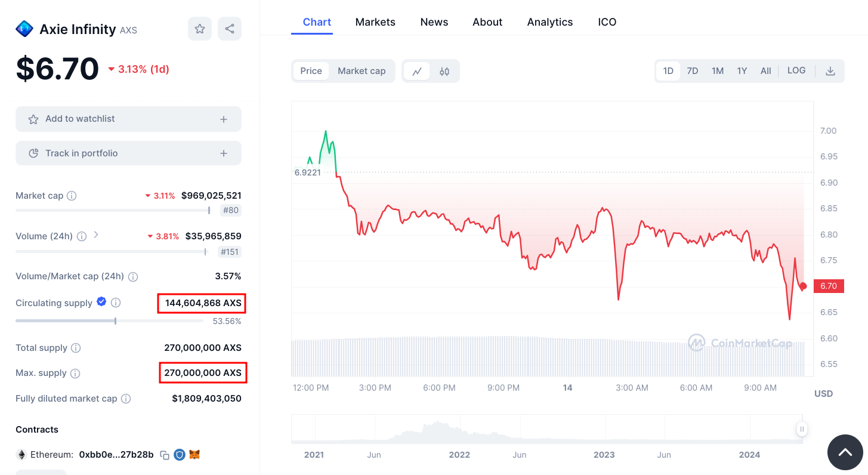Enable LOG scale on the chart
Screen dimensions: 868x475
796,70
